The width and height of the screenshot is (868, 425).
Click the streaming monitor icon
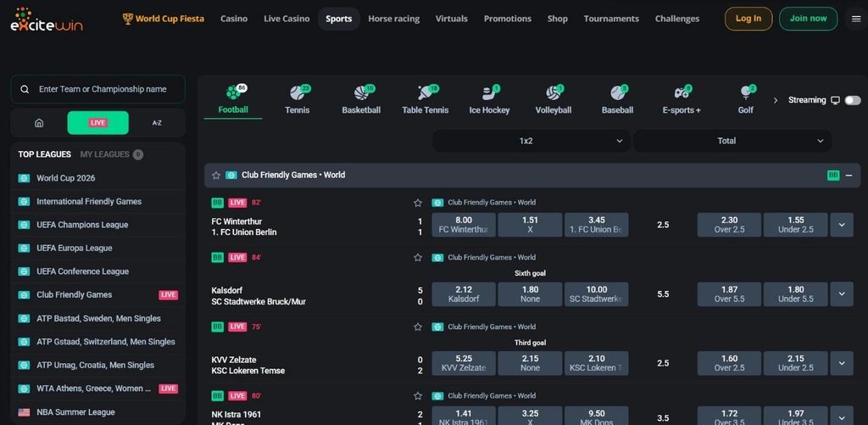[835, 100]
